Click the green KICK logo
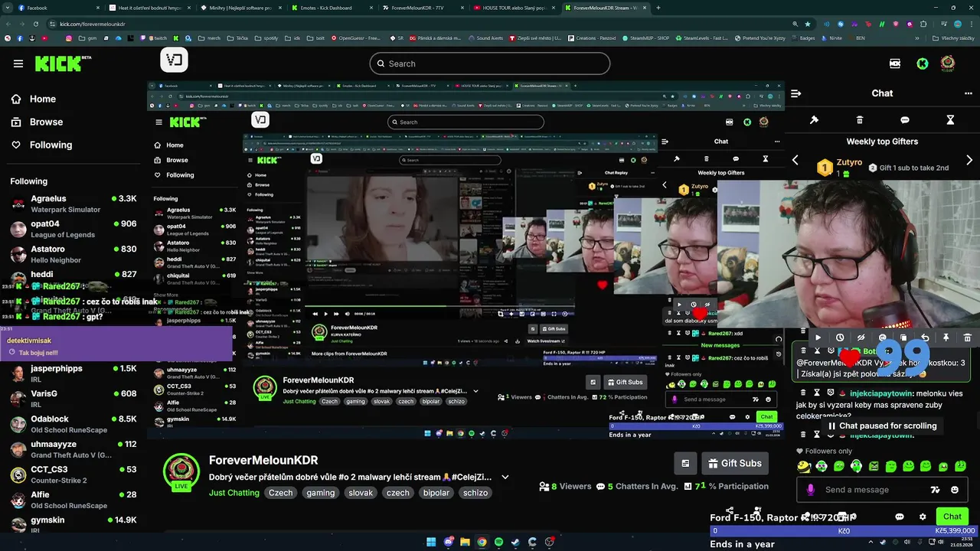 [x=64, y=64]
